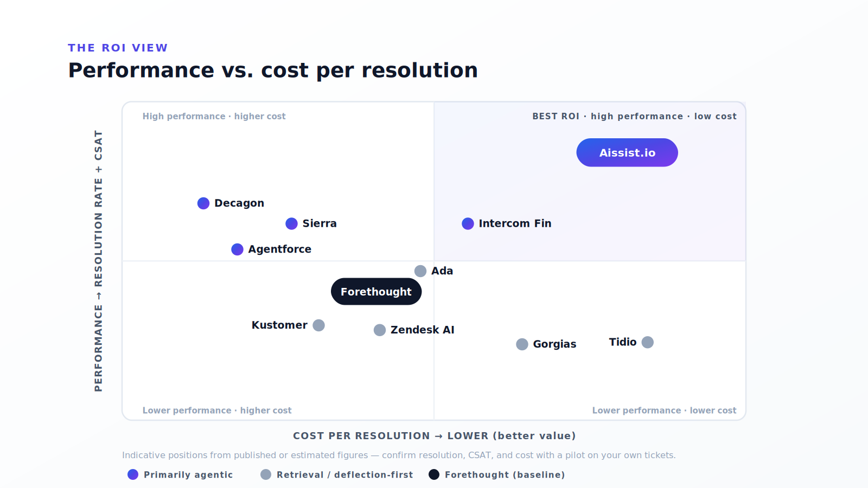
Task: Click the 'Lower performance · lower cost' label
Action: tap(664, 410)
